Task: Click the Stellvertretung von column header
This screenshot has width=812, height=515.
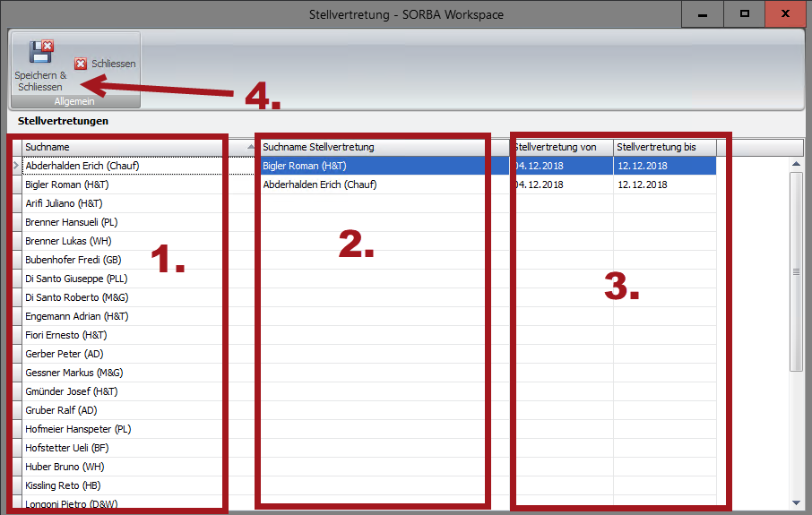Action: tap(560, 147)
